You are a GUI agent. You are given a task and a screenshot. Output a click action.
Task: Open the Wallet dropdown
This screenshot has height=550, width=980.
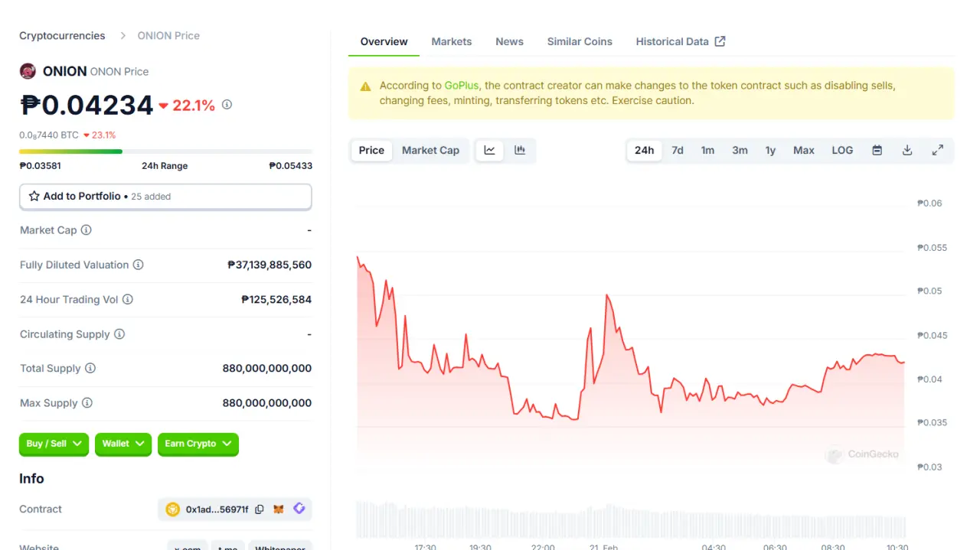coord(123,444)
